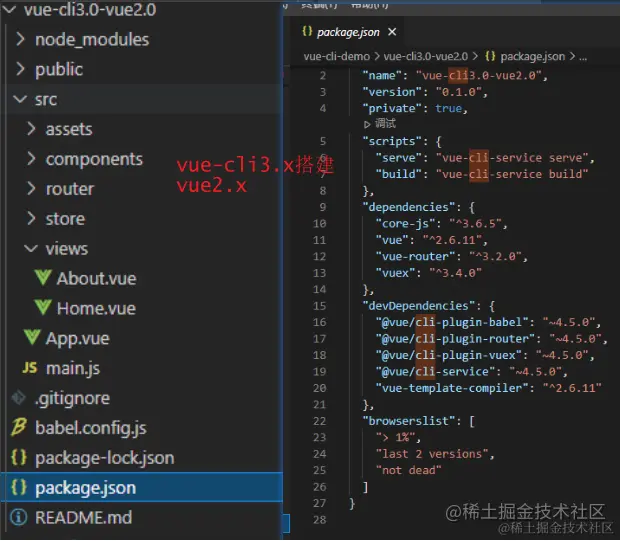Open main.js file
The image size is (620, 541).
(73, 369)
